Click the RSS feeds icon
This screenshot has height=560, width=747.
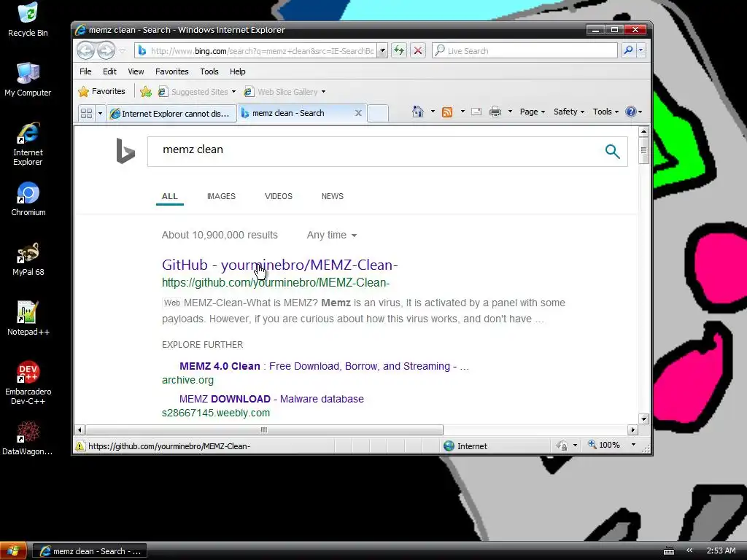(447, 112)
